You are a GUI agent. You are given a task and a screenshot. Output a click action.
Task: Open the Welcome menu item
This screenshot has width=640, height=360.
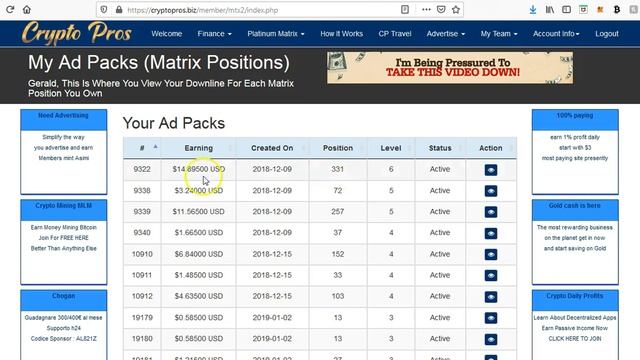pyautogui.click(x=167, y=34)
